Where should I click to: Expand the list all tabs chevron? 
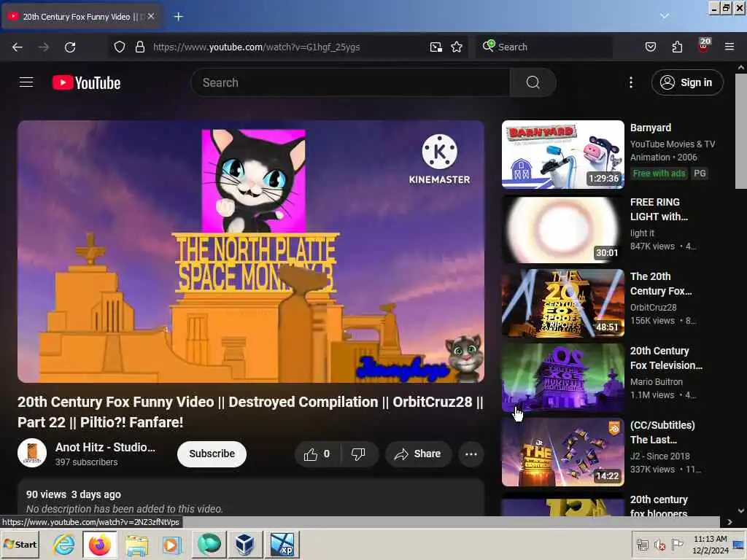[x=664, y=16]
